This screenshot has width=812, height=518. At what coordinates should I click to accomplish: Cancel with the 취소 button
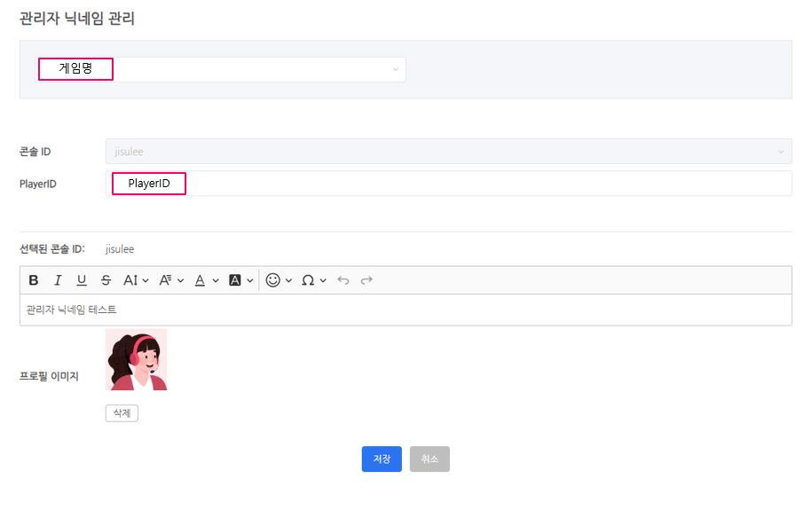(430, 459)
